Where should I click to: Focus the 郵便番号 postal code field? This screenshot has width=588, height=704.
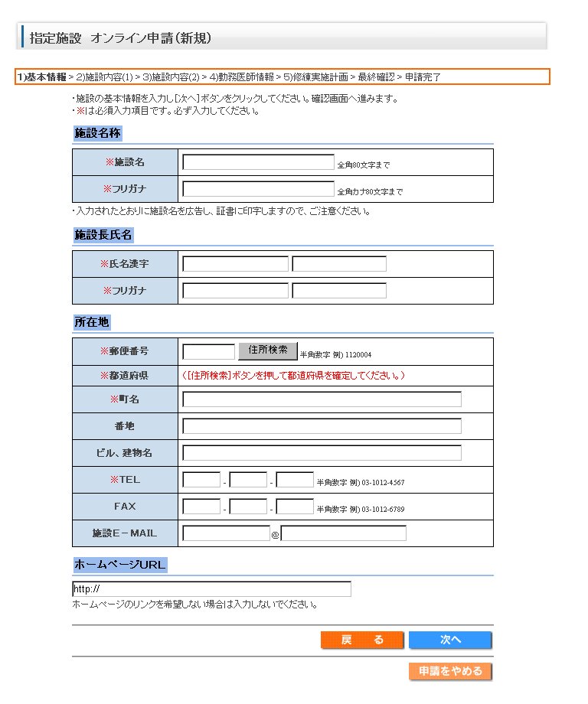208,352
